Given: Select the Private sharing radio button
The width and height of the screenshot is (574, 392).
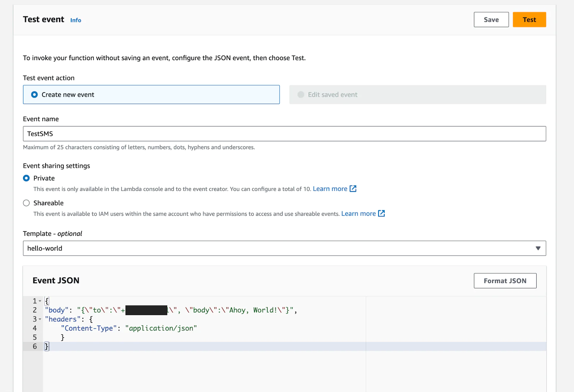Looking at the screenshot, I should point(27,178).
